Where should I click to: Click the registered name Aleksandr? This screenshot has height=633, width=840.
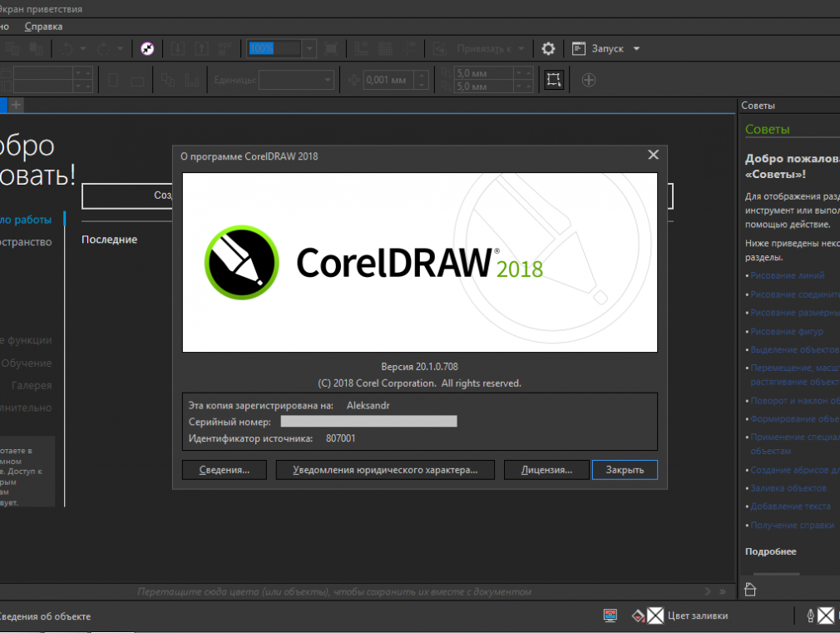point(368,405)
